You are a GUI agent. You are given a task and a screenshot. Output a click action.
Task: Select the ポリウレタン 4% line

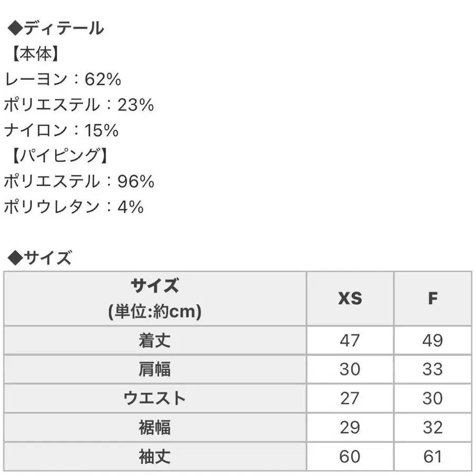tap(74, 206)
